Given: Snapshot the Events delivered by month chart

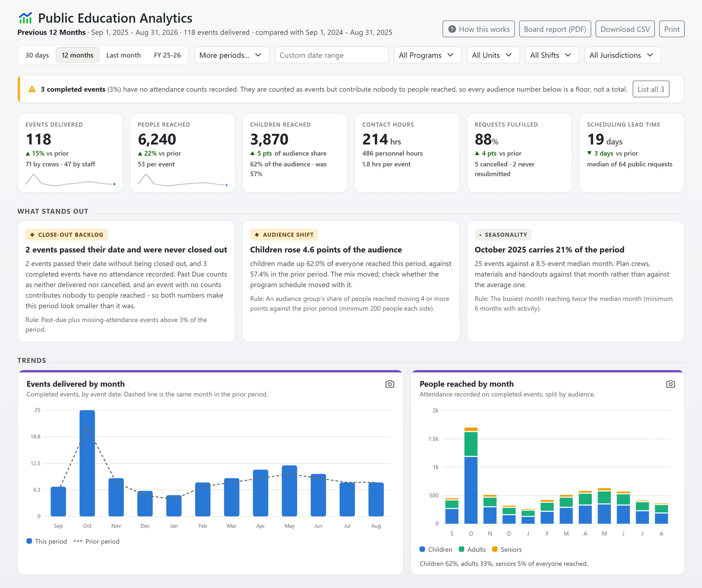Looking at the screenshot, I should [390, 384].
